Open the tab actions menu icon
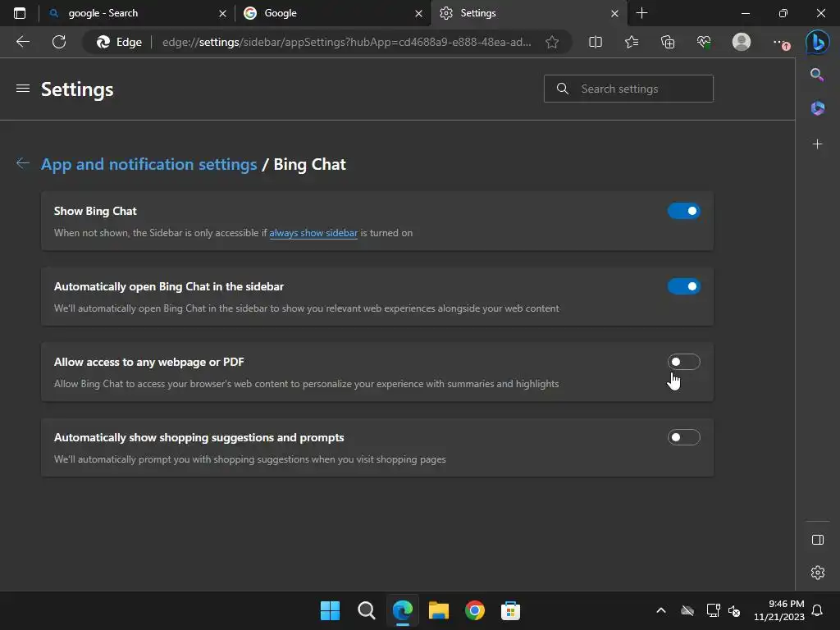The image size is (840, 630). point(20,13)
